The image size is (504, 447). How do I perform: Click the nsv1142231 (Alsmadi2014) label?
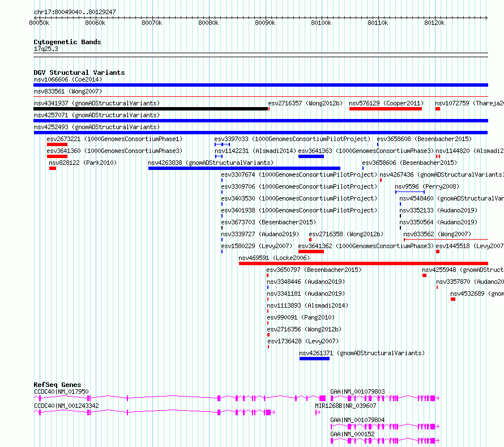255,151
